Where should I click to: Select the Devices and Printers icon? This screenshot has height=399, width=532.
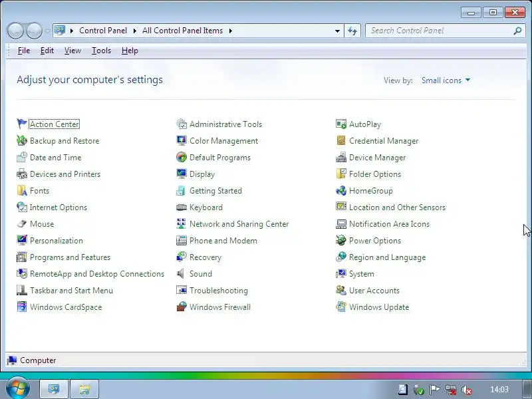pos(22,174)
